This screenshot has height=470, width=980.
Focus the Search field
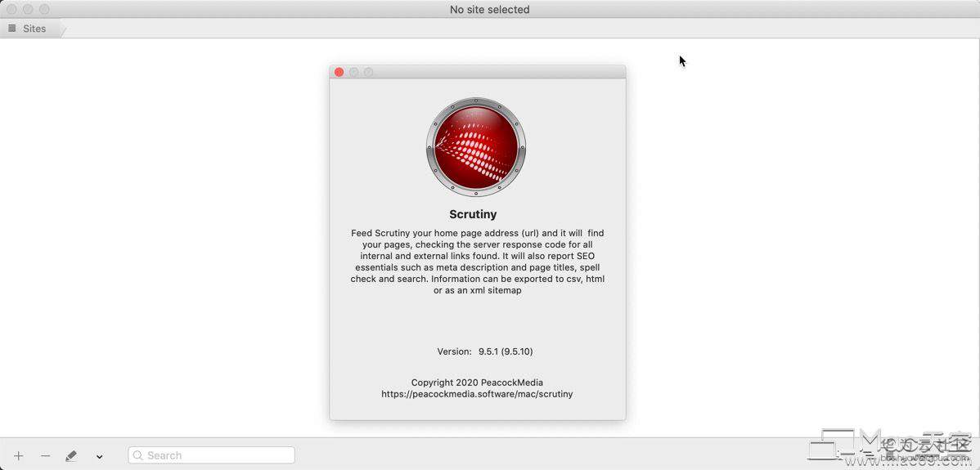[x=211, y=455]
